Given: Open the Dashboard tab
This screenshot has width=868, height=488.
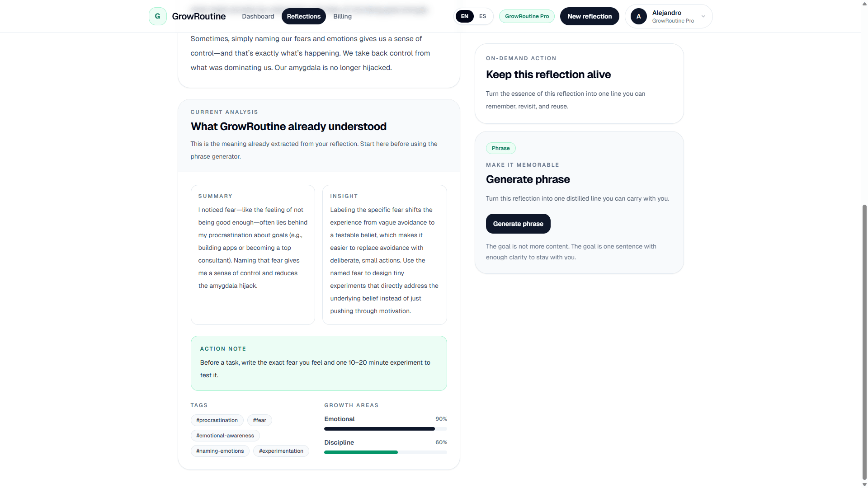Looking at the screenshot, I should click(x=258, y=16).
